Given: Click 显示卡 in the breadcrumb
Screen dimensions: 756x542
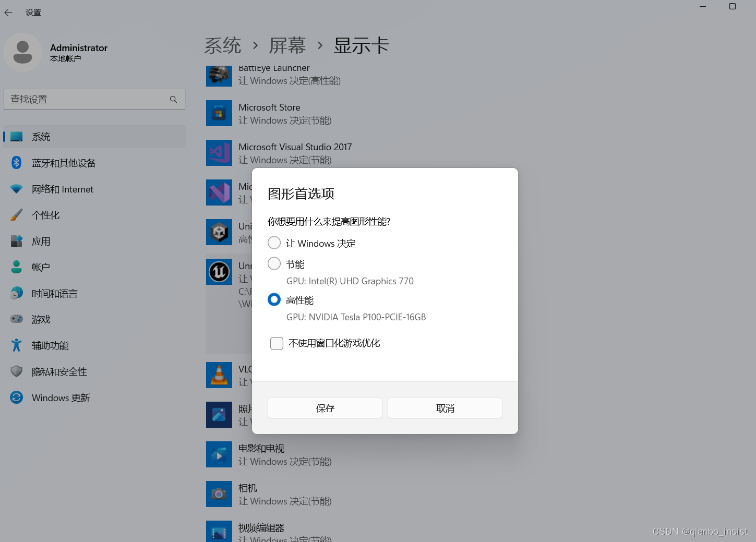Looking at the screenshot, I should [362, 46].
